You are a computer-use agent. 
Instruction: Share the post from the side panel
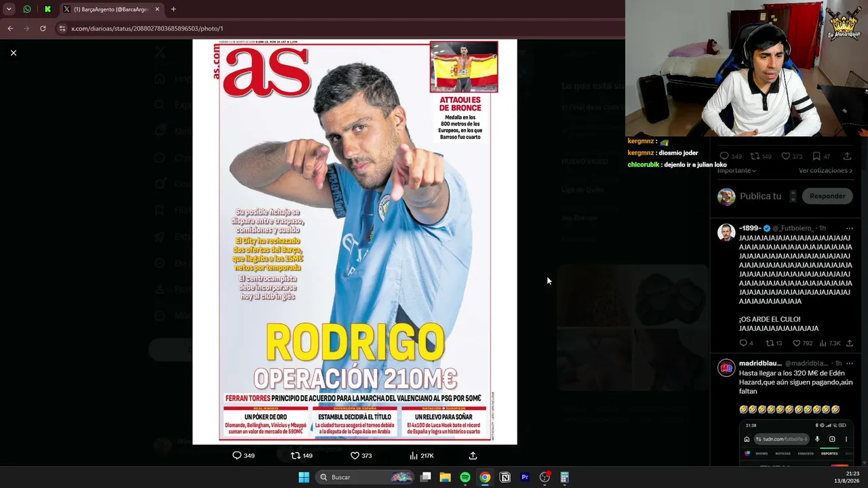(x=847, y=157)
